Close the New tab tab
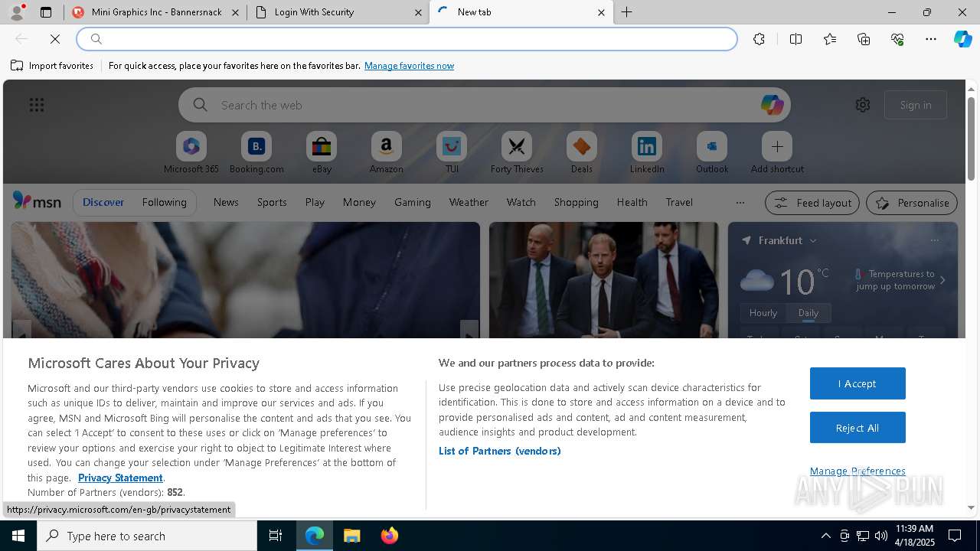 (601, 12)
